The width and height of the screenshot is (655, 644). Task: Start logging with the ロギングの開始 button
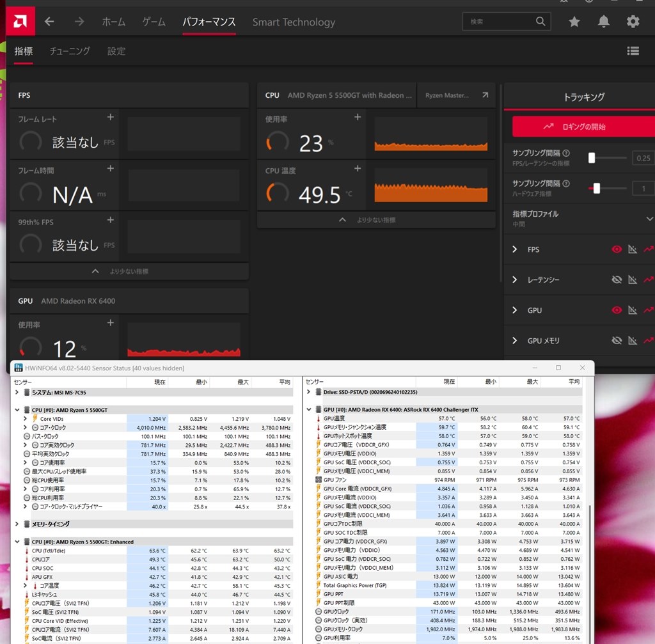pos(583,127)
